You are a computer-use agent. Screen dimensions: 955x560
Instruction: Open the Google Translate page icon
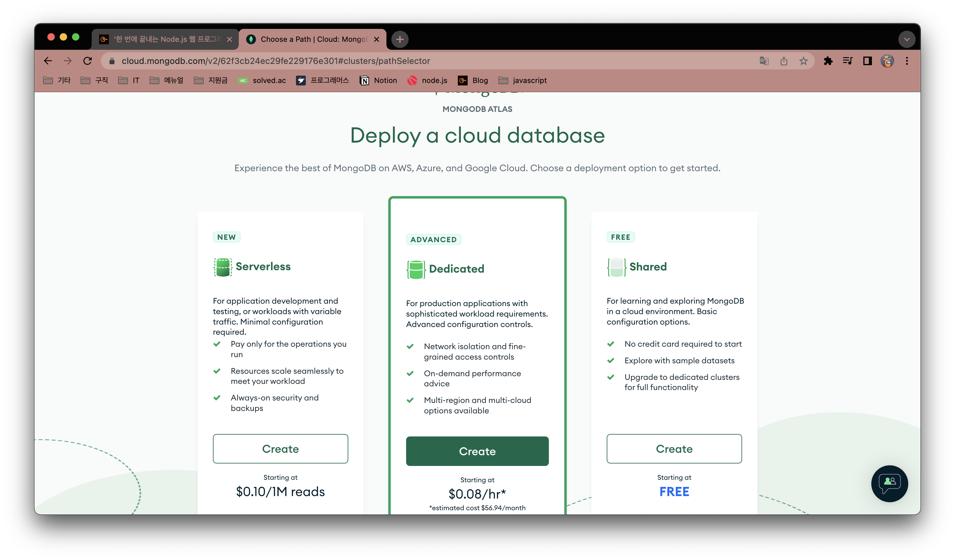coord(764,61)
